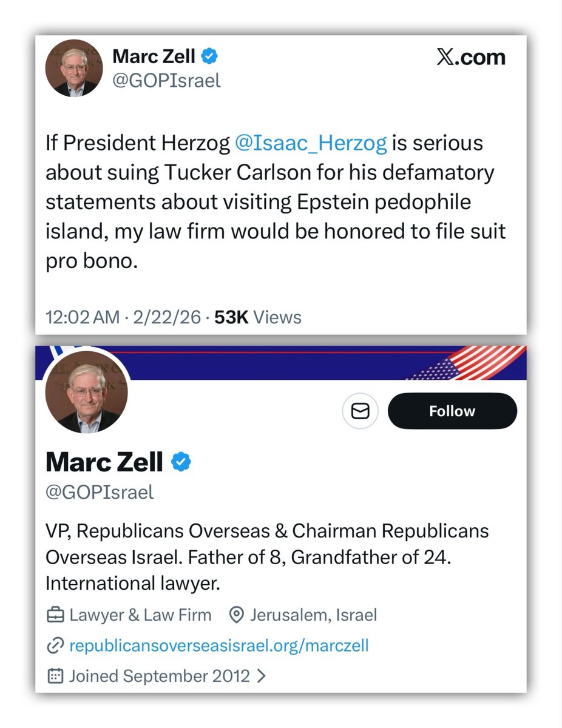The height and width of the screenshot is (728, 562).
Task: Click the message envelope icon
Action: [361, 411]
